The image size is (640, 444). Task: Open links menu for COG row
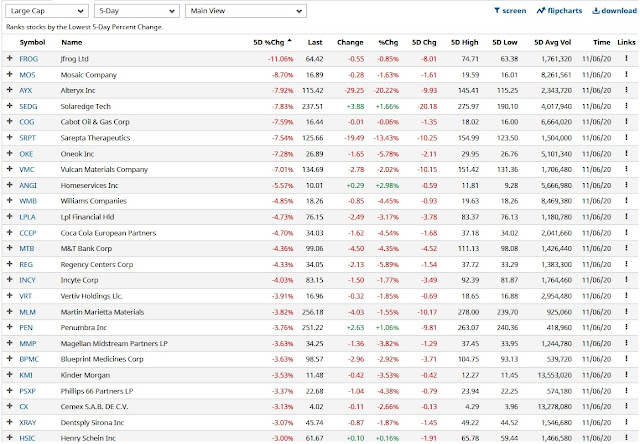(x=626, y=121)
